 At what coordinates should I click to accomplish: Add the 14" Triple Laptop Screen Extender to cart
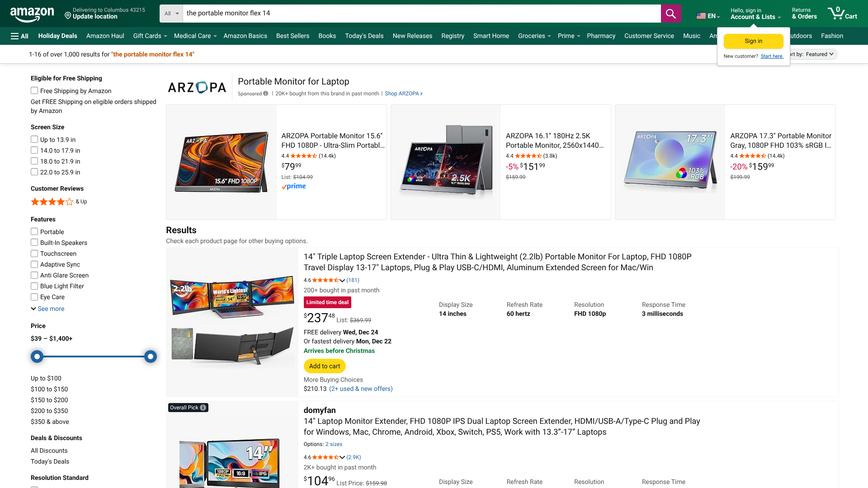point(325,366)
